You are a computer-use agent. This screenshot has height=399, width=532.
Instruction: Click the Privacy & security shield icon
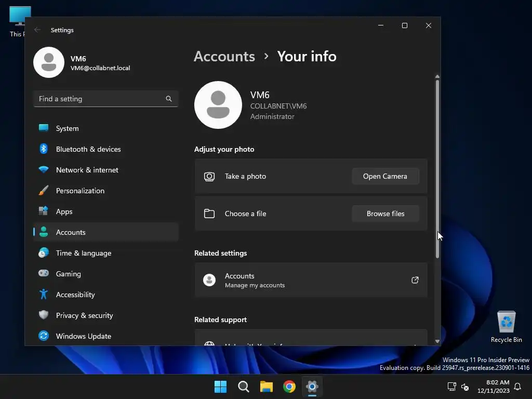[x=44, y=315]
